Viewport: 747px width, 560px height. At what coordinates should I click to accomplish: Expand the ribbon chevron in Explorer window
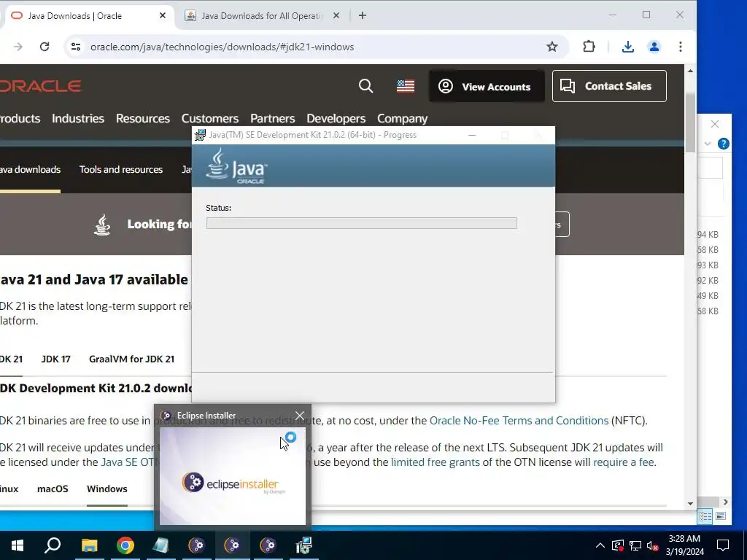pyautogui.click(x=708, y=144)
